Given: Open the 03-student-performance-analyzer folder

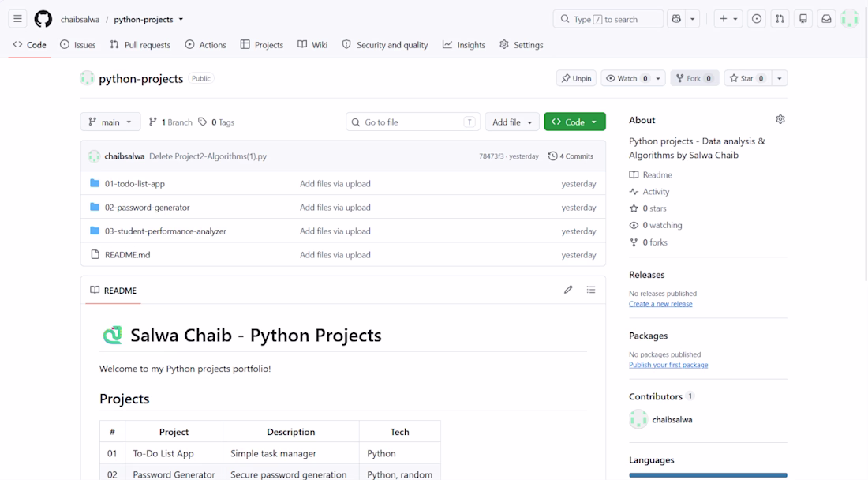Looking at the screenshot, I should pyautogui.click(x=166, y=231).
